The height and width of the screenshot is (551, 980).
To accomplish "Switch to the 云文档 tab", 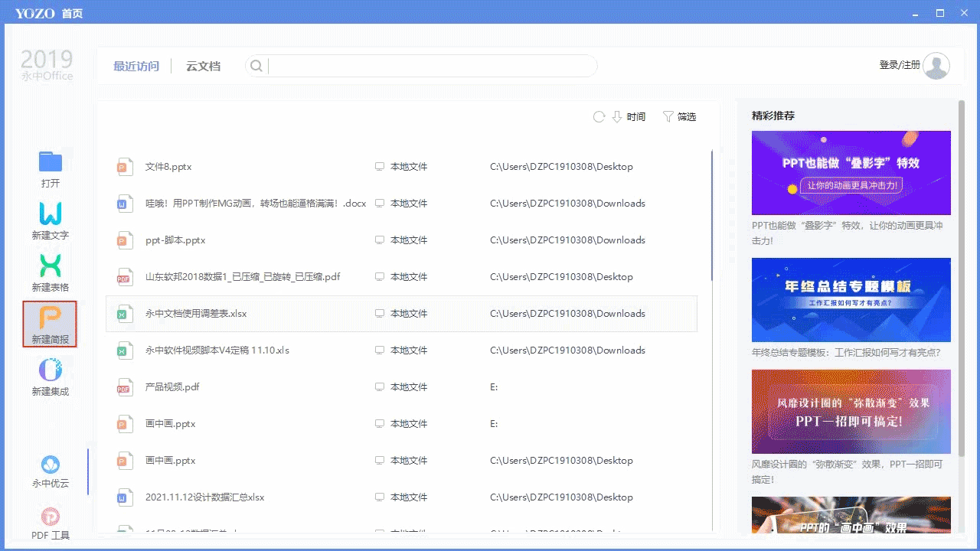I will pos(203,67).
